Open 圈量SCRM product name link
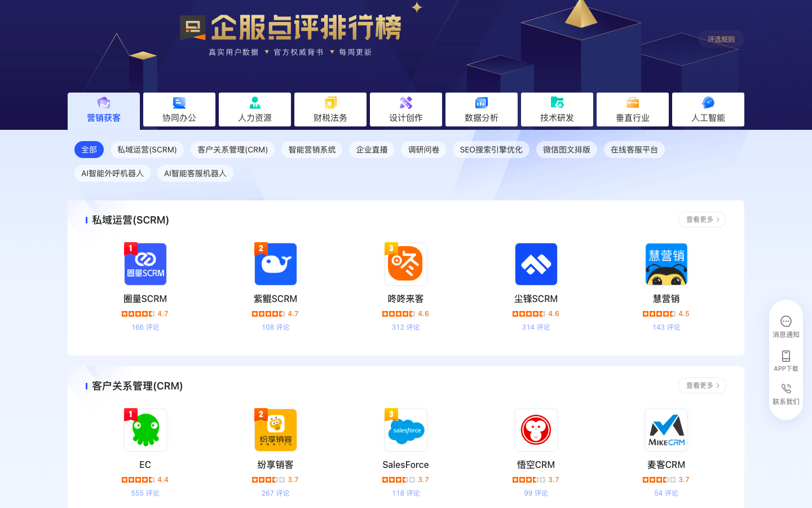Image resolution: width=812 pixels, height=508 pixels. (145, 299)
